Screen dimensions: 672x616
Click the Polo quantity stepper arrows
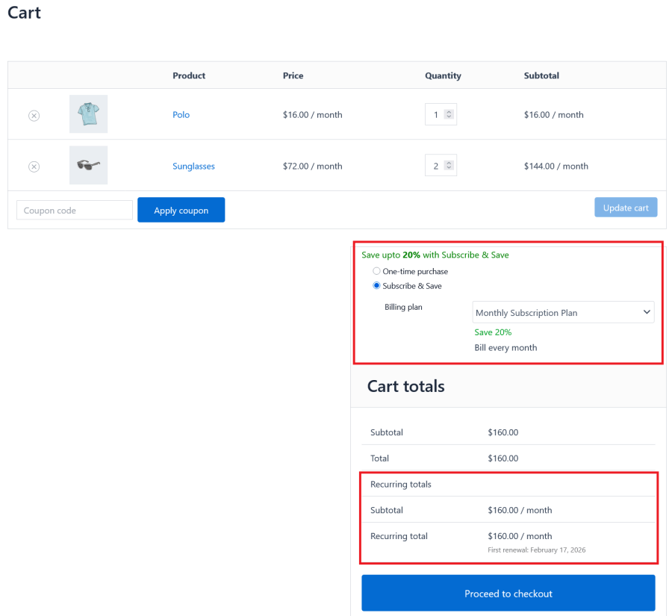tap(449, 114)
